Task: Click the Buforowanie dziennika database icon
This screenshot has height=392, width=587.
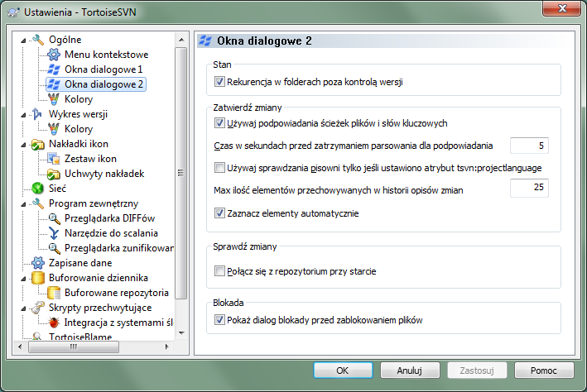Action: click(x=38, y=278)
